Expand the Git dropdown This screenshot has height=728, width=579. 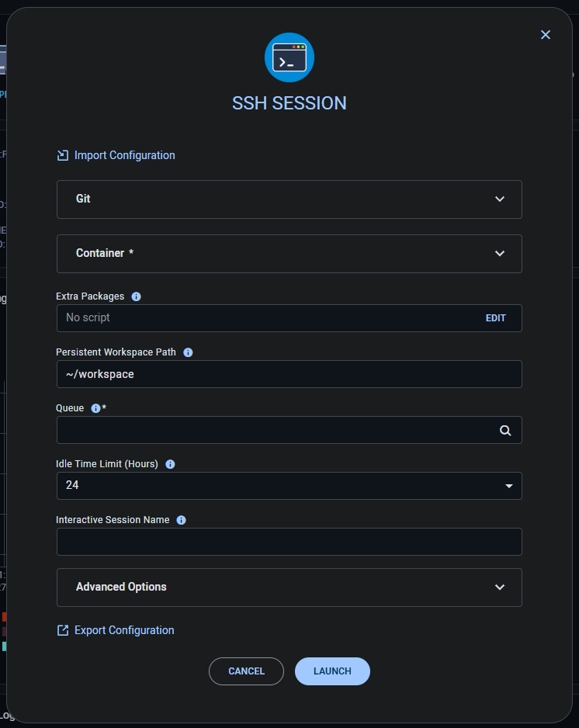[x=500, y=199]
